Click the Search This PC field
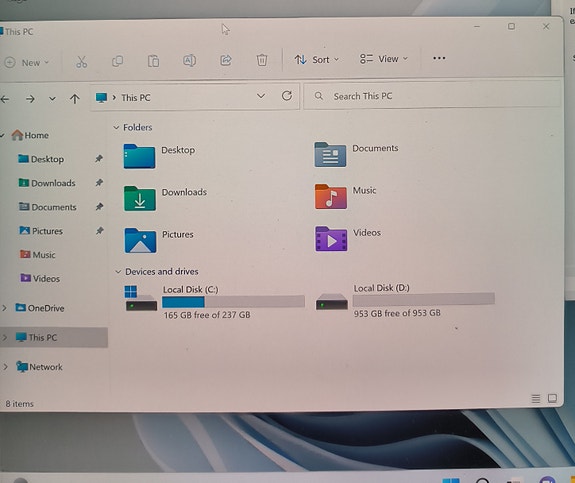The height and width of the screenshot is (483, 575). 432,96
